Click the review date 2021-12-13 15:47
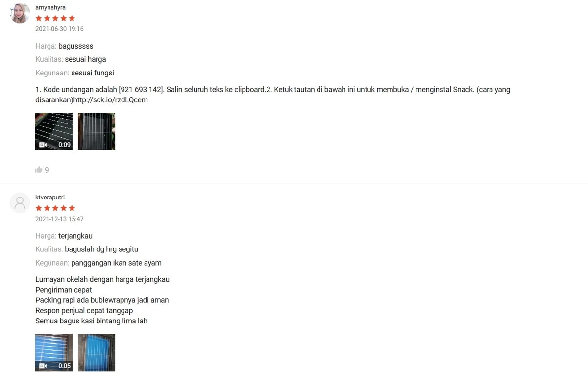This screenshot has width=588, height=372. pyautogui.click(x=59, y=219)
